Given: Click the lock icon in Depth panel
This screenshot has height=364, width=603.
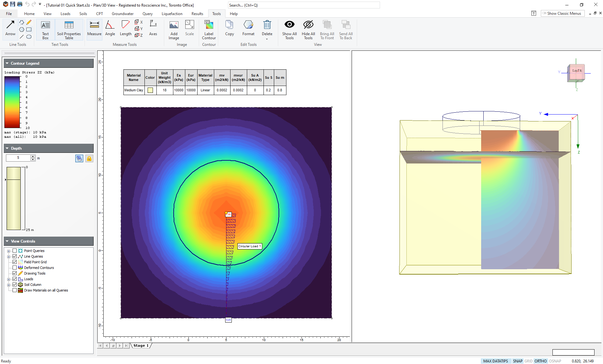Looking at the screenshot, I should (x=89, y=158).
